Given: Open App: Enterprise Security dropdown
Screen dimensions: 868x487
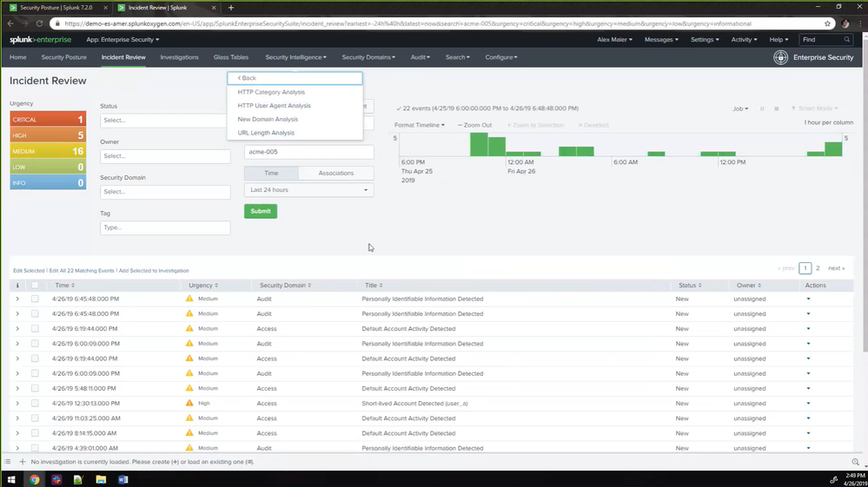Looking at the screenshot, I should click(123, 40).
